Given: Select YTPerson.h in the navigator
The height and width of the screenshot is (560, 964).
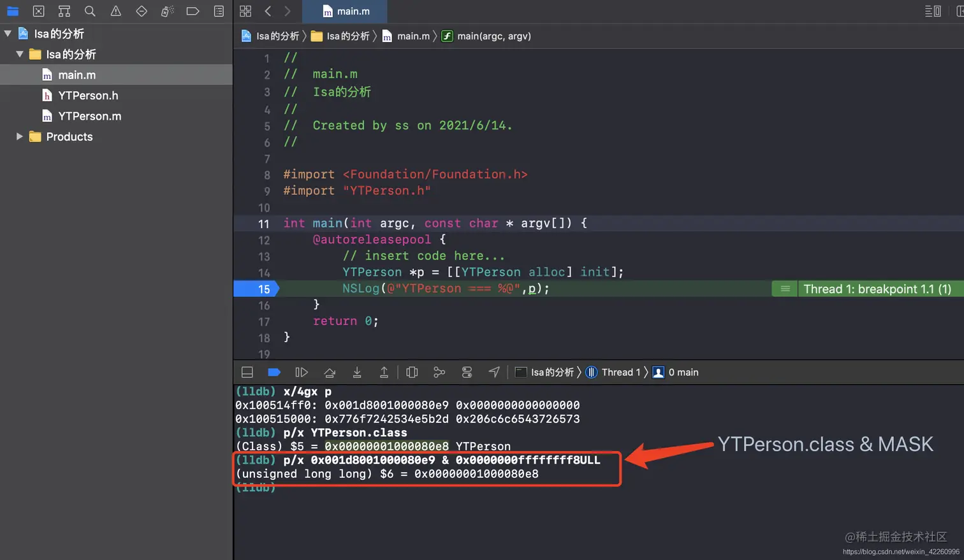Looking at the screenshot, I should pyautogui.click(x=116, y=96).
